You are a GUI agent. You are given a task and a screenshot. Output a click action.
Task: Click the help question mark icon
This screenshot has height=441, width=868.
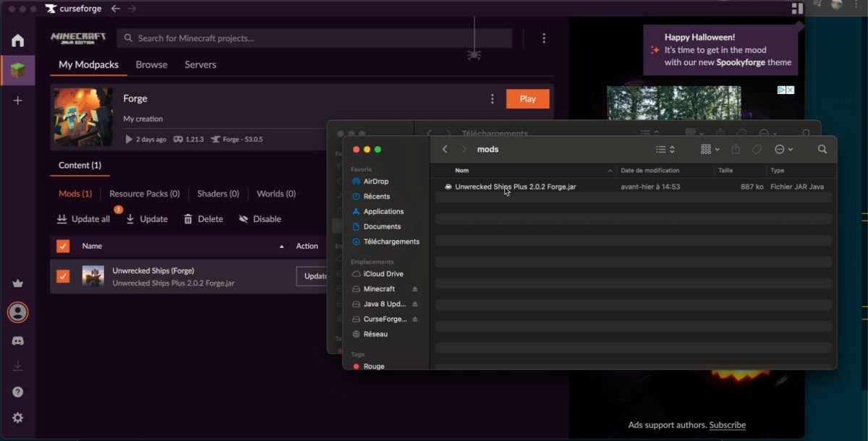coord(17,392)
